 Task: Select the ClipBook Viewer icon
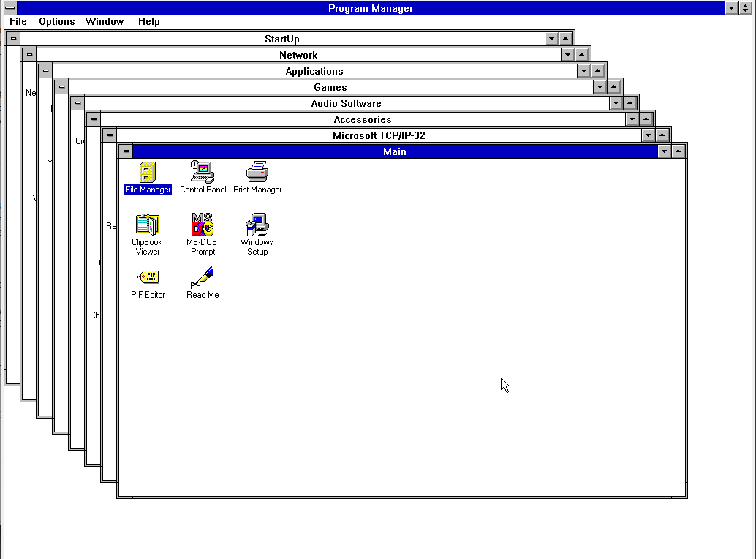[x=148, y=225]
